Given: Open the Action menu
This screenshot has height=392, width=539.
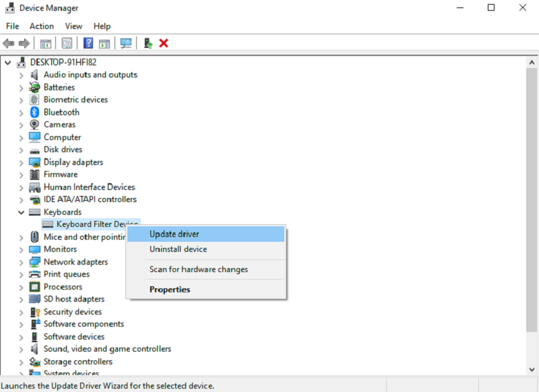Looking at the screenshot, I should coord(41,26).
